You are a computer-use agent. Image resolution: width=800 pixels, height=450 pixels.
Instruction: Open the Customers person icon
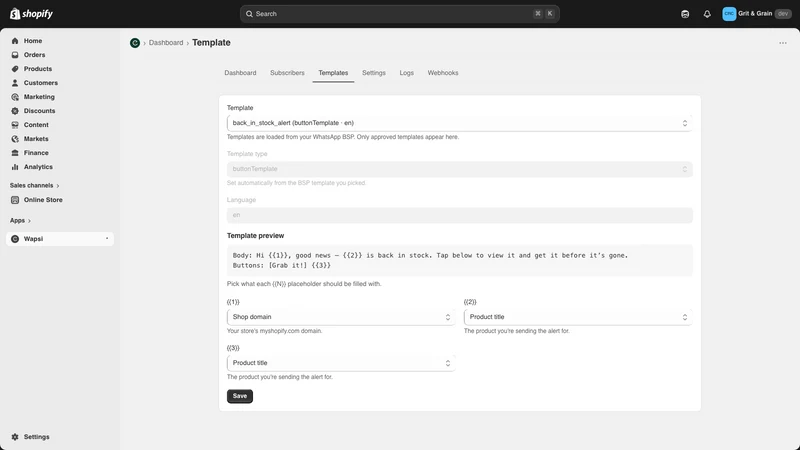coord(15,83)
